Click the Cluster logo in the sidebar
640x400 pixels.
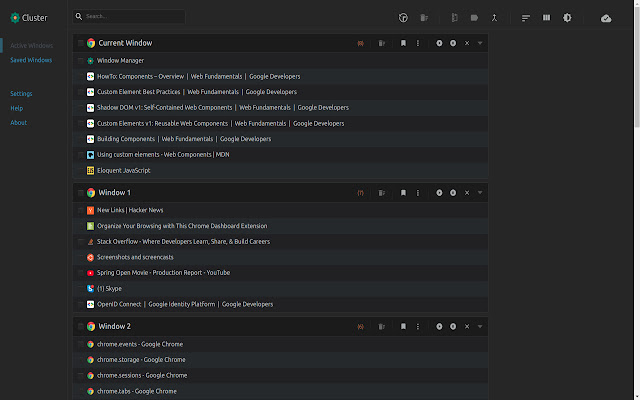(x=15, y=17)
